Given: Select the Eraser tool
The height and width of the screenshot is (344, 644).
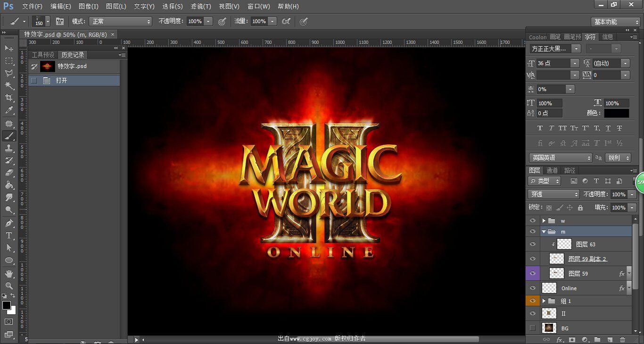Looking at the screenshot, I should 9,173.
